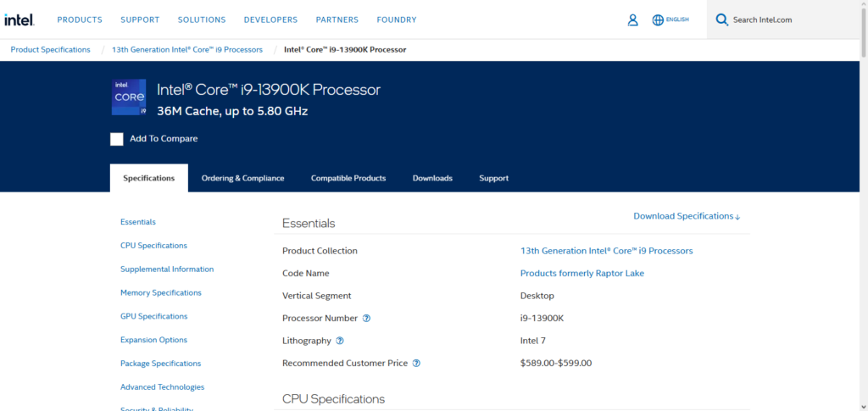Click the Download Specifications link
The image size is (868, 411).
[687, 216]
